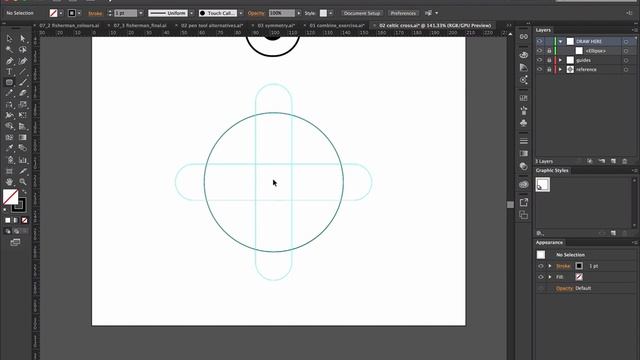Select the Magic Wand tool
The height and width of the screenshot is (360, 640).
click(9, 50)
